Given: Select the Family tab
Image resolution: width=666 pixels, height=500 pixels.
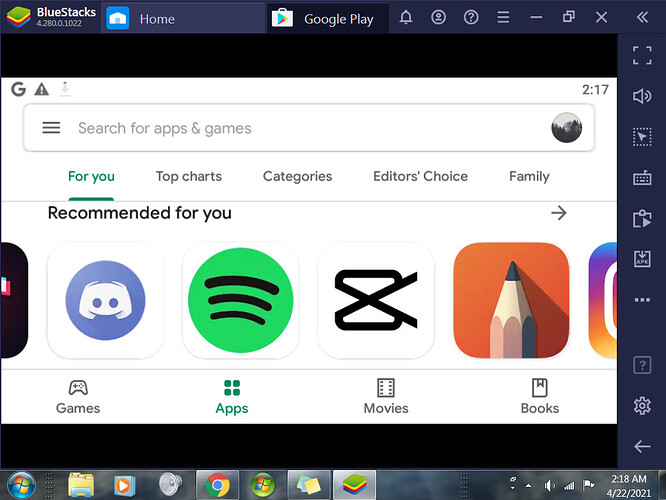Looking at the screenshot, I should click(529, 176).
